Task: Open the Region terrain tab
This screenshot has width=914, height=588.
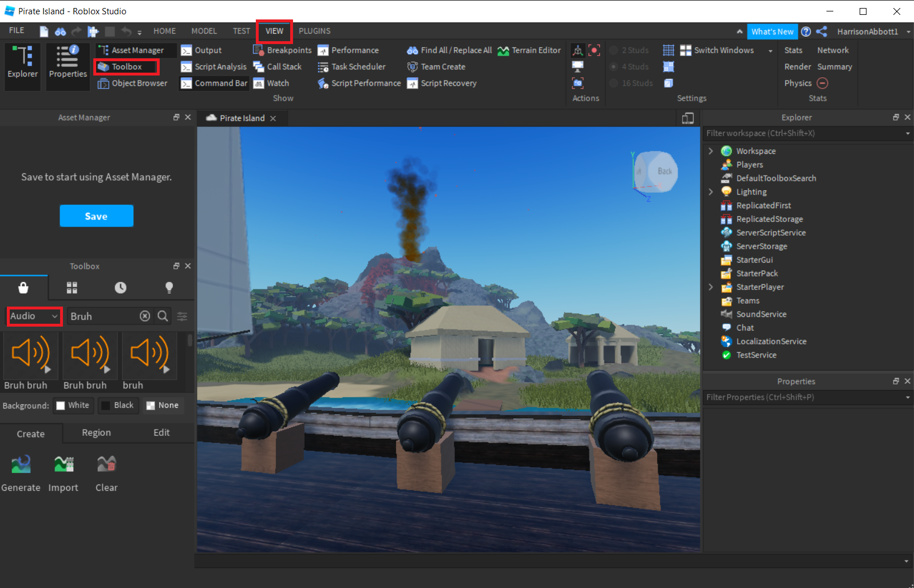Action: pyautogui.click(x=96, y=433)
